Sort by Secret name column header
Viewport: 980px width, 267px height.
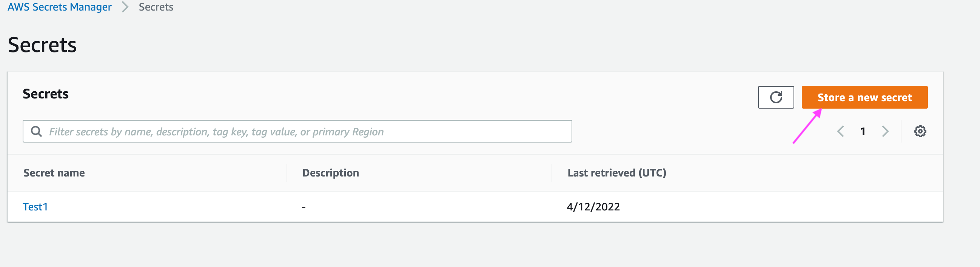(x=54, y=173)
